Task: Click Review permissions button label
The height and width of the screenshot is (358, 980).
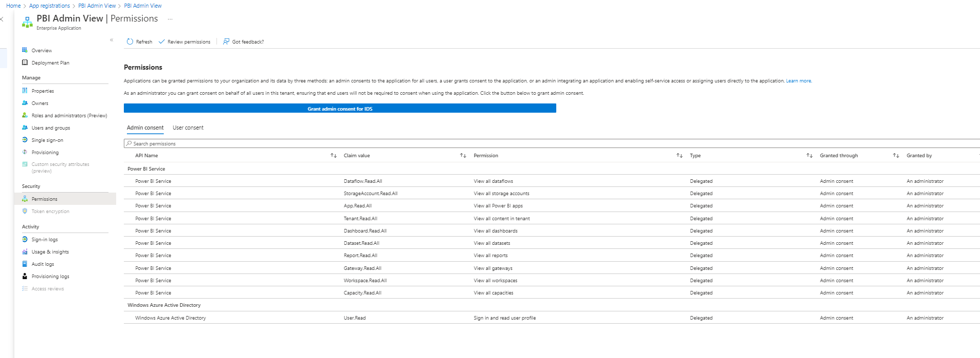Action: (x=189, y=42)
